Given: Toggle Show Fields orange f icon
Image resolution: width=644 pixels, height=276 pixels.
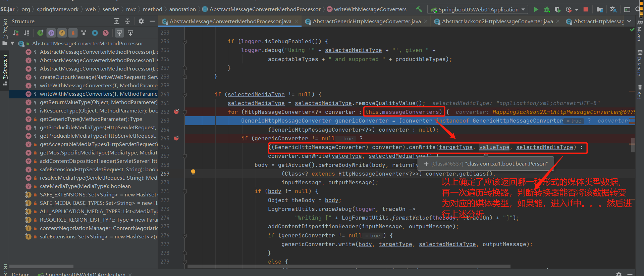Looking at the screenshot, I should (x=62, y=33).
